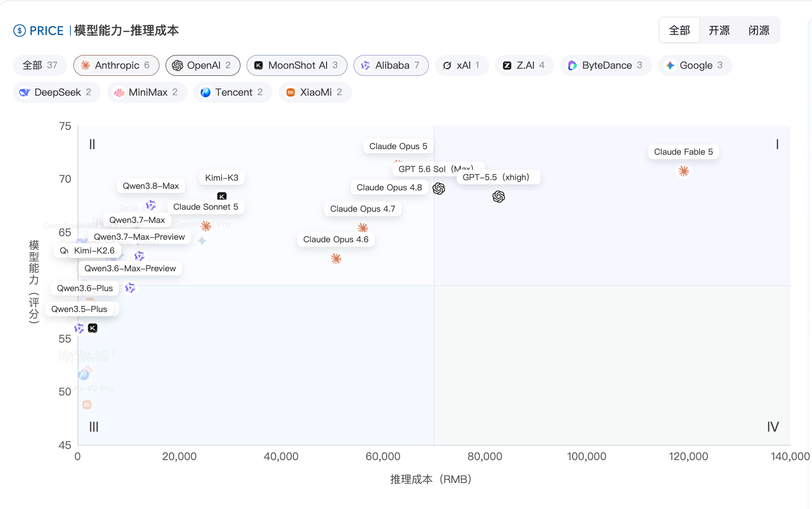Click the Qwen3.6-Max-Preview label

pos(130,268)
